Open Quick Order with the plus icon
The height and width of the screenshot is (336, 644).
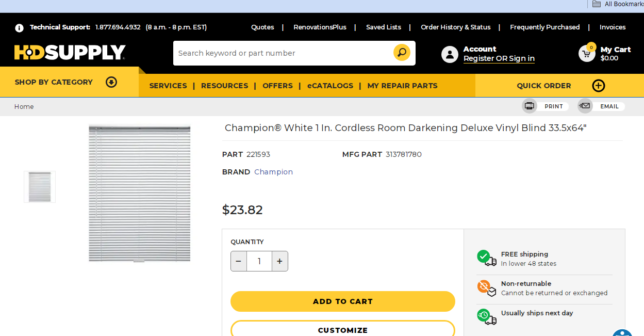click(x=598, y=86)
